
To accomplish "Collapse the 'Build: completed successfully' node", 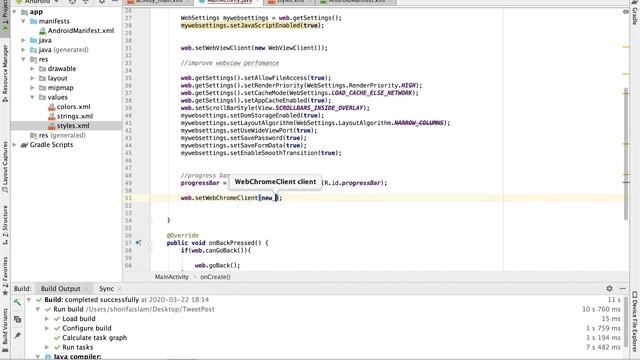I will click(x=29, y=300).
